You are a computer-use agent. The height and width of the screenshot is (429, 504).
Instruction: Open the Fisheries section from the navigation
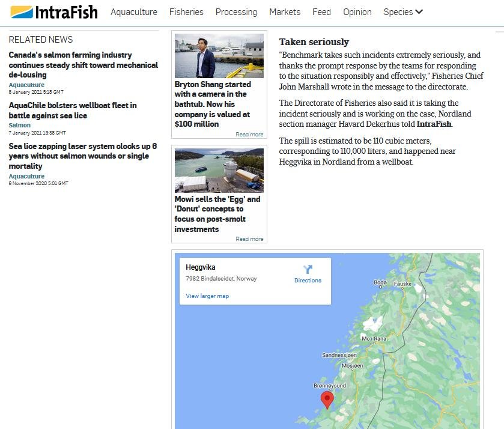[x=186, y=11]
